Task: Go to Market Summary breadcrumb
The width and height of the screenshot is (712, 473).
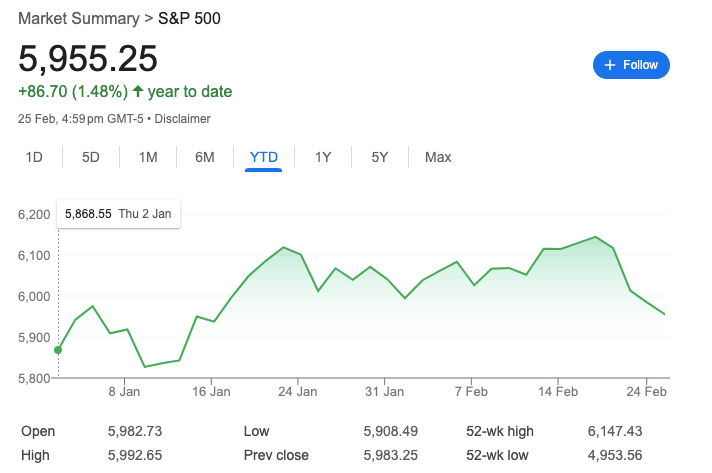Action: coord(79,19)
